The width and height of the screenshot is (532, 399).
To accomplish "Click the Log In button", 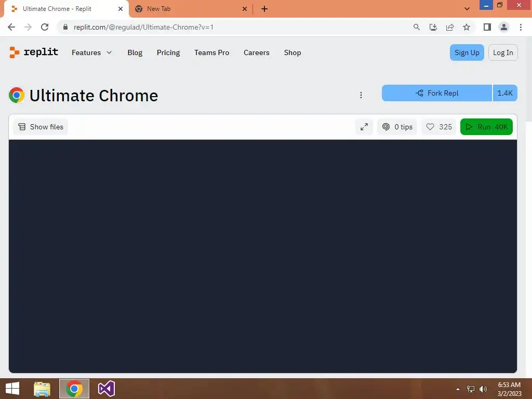I will click(x=503, y=52).
